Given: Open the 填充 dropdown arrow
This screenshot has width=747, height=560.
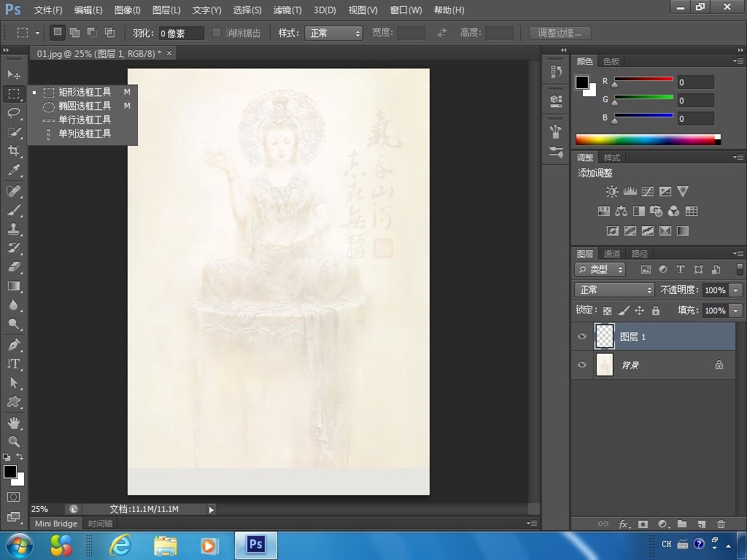Looking at the screenshot, I should click(736, 311).
